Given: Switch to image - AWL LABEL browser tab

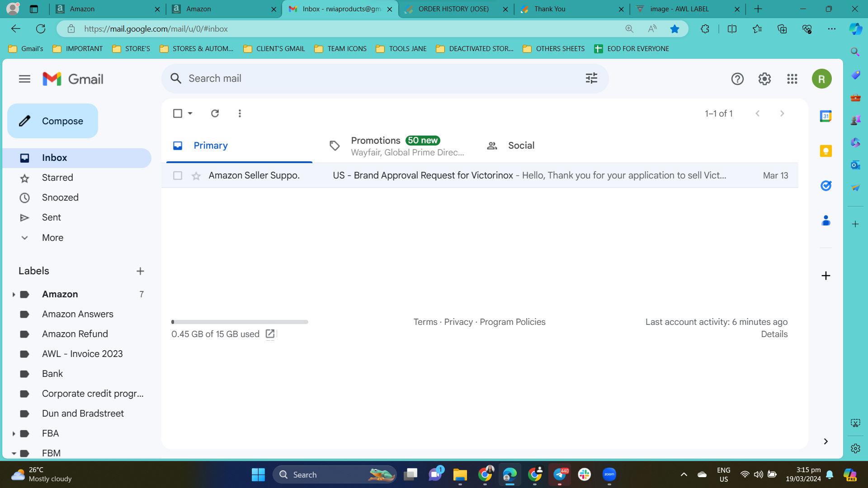Looking at the screenshot, I should coord(687,9).
